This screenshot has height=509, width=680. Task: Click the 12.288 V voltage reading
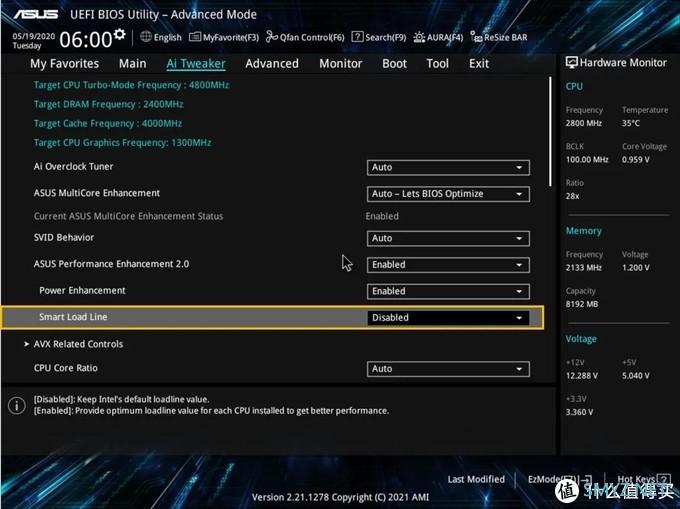(582, 376)
